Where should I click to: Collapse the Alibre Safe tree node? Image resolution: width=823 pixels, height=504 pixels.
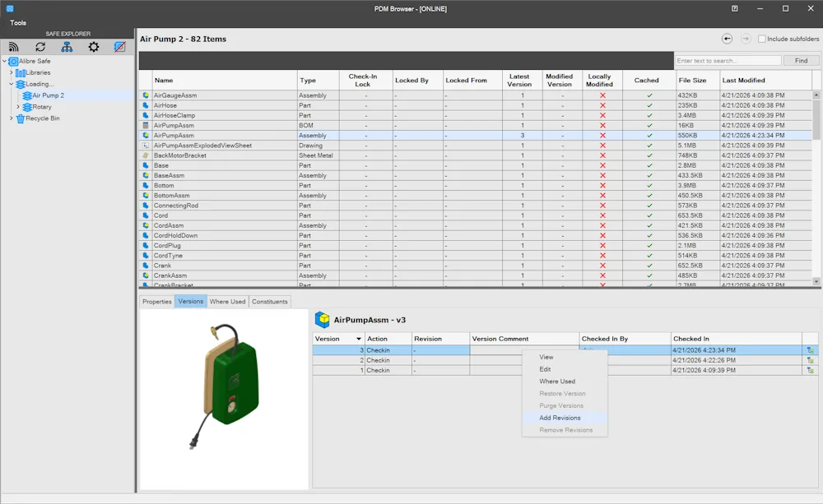click(x=5, y=62)
